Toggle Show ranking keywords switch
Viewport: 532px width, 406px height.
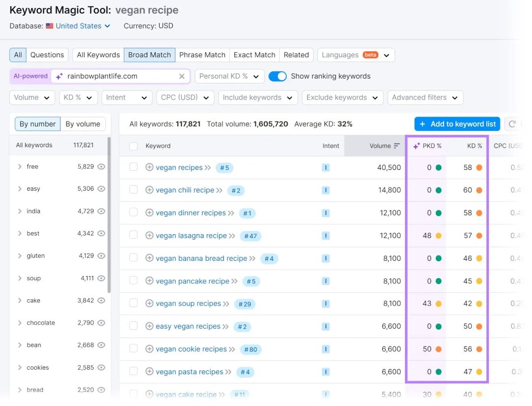(x=277, y=76)
